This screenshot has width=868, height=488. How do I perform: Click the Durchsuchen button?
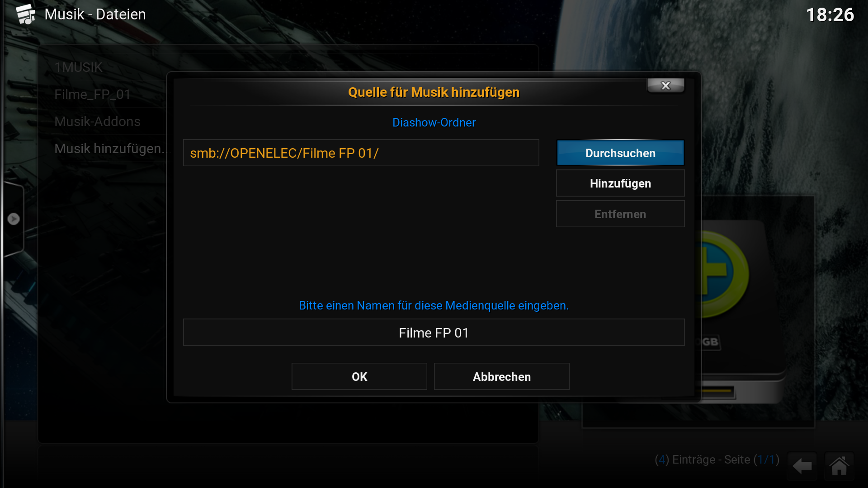(x=620, y=153)
